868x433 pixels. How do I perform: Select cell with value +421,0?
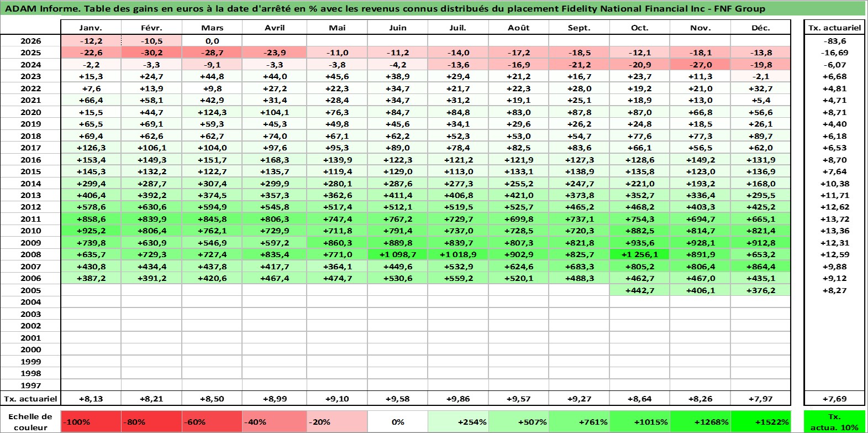(519, 195)
